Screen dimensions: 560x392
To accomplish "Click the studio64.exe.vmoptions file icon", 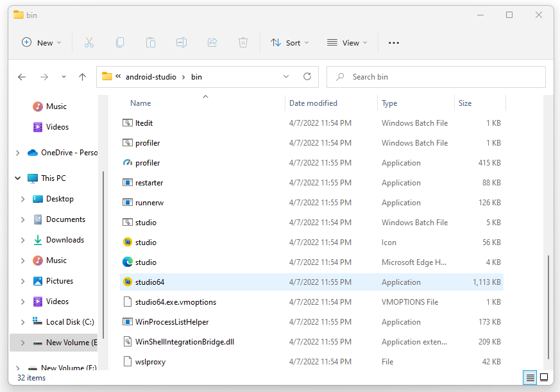I will coord(128,302).
